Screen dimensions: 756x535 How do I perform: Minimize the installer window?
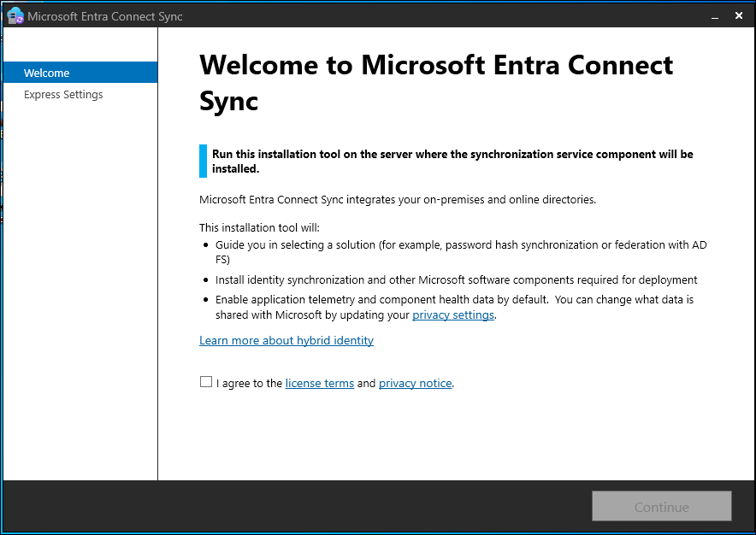tap(715, 15)
